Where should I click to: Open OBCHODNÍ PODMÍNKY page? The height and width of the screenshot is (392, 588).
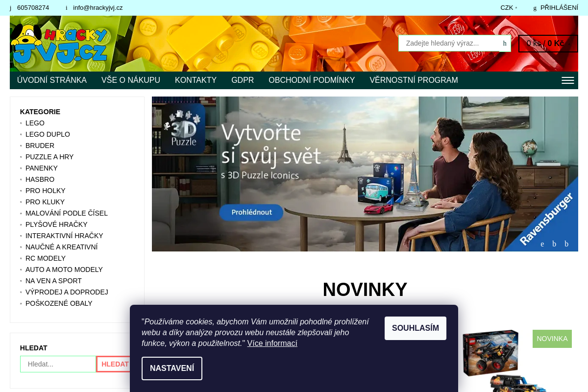point(312,80)
